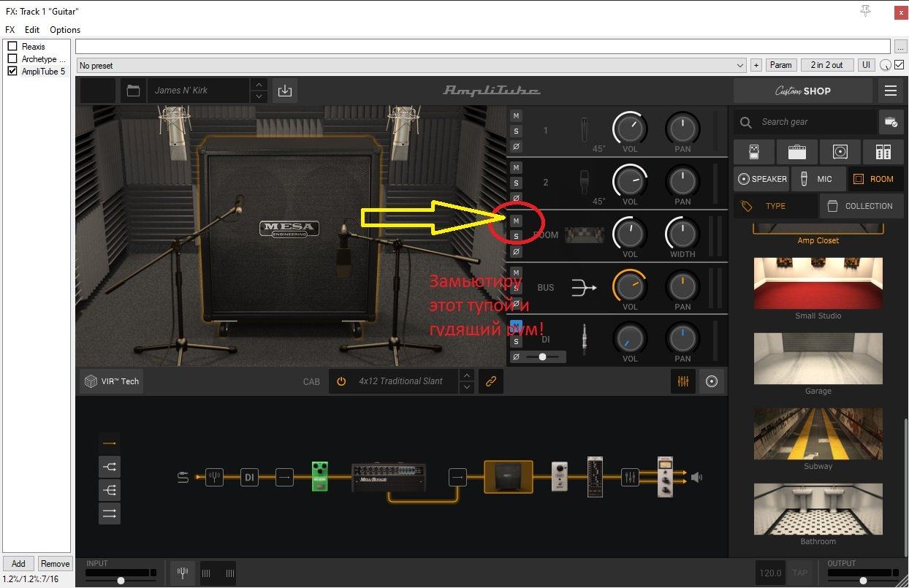Disable the AmpliTube 5 FX checkbox
The height and width of the screenshot is (588, 909).
point(12,71)
